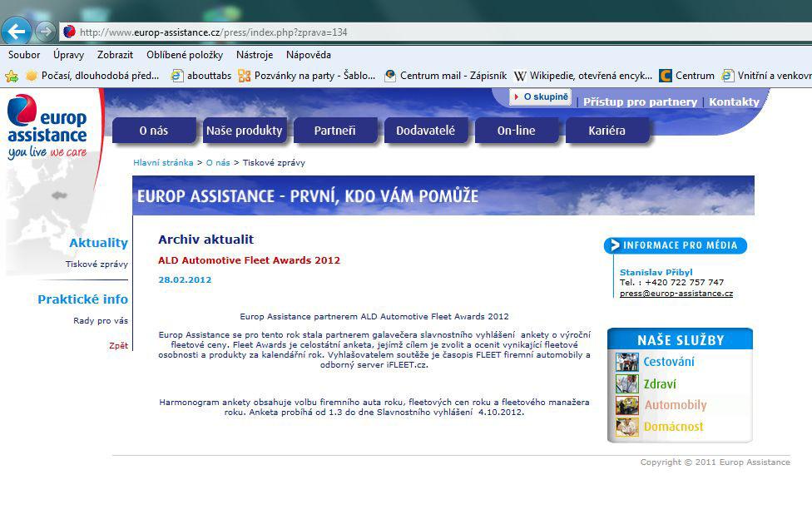
Task: Click Tiskové zprávy breadcrumb text
Action: [274, 163]
